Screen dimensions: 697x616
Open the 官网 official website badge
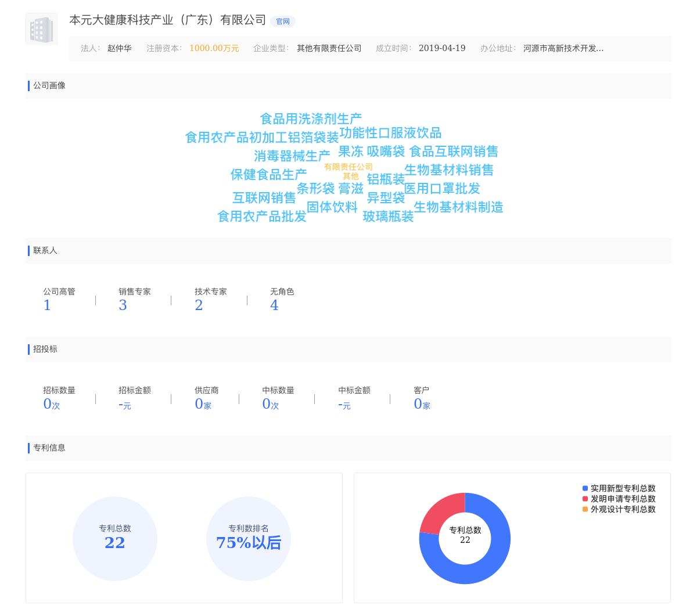(283, 21)
